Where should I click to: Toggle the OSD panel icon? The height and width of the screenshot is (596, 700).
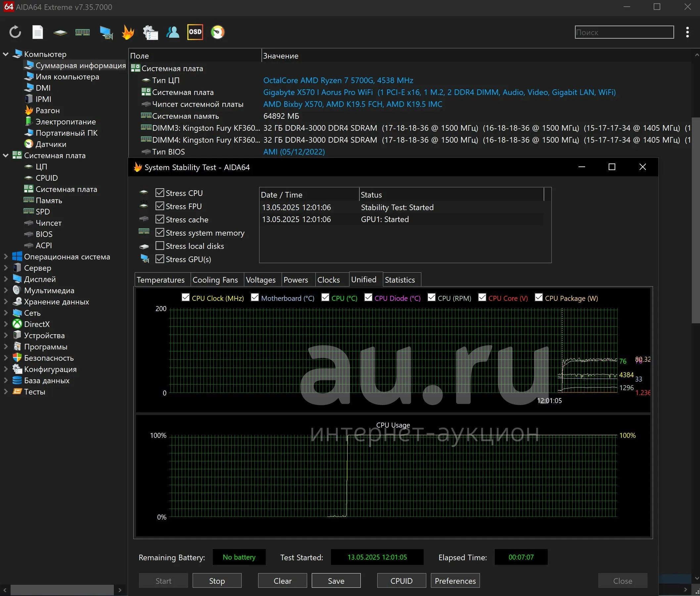pos(195,32)
